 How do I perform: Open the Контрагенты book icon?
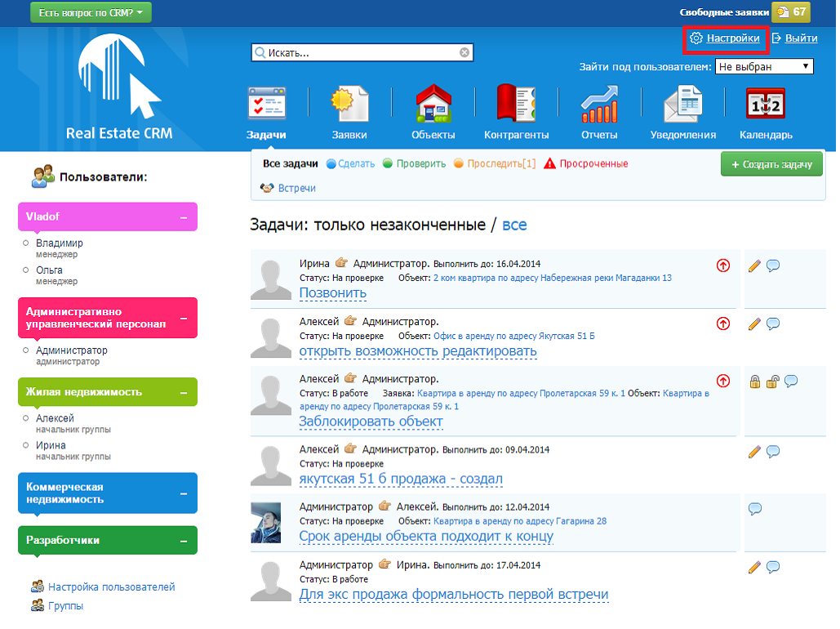(516, 102)
